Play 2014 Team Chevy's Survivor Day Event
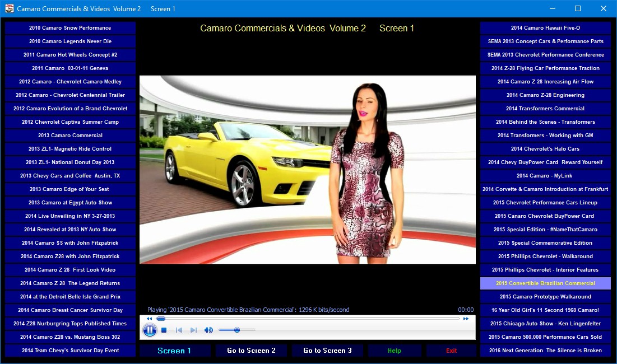The height and width of the screenshot is (364, 617). tap(70, 351)
